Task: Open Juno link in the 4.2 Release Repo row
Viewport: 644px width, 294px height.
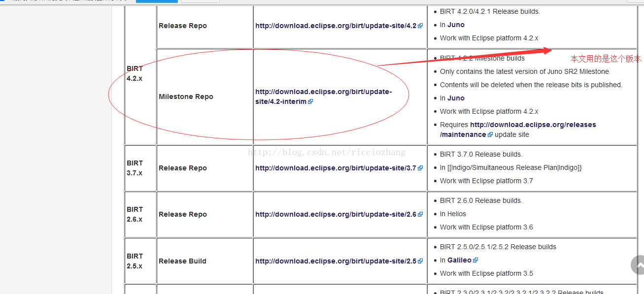Action: click(456, 25)
